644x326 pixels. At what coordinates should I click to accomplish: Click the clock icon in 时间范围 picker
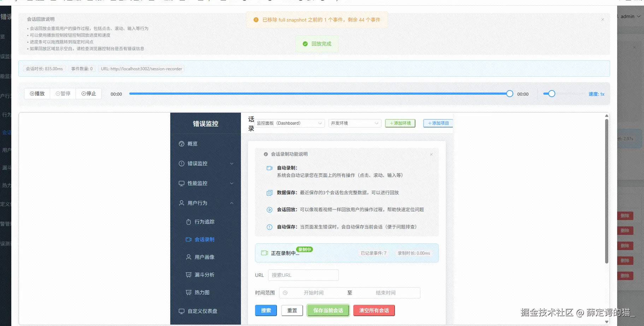tap(285, 293)
